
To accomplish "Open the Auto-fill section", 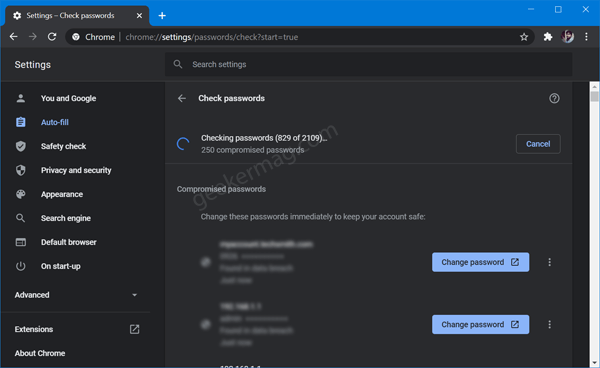I will [55, 122].
